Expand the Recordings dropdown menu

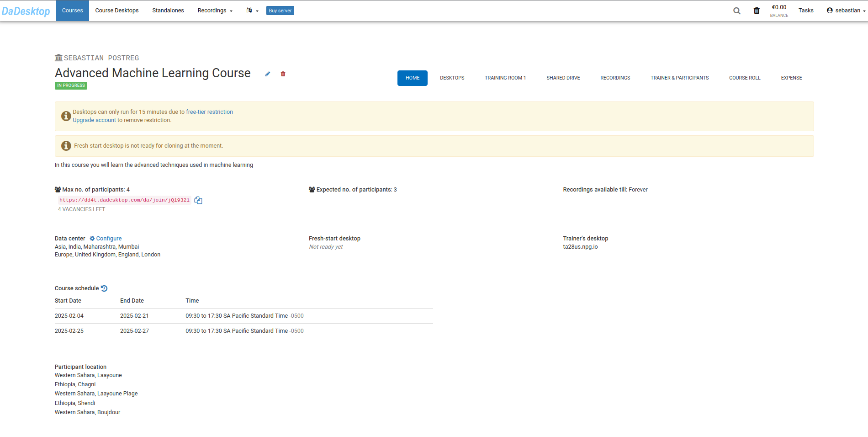pyautogui.click(x=215, y=11)
